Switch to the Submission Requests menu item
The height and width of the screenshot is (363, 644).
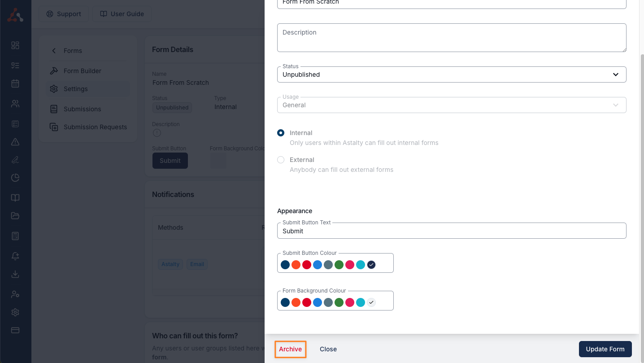[x=95, y=127]
